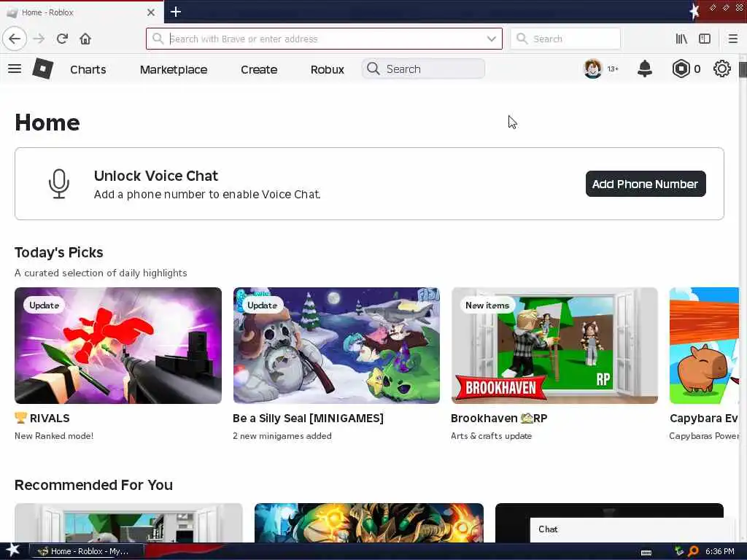
Task: Click the Capybara Ev title link
Action: click(704, 418)
